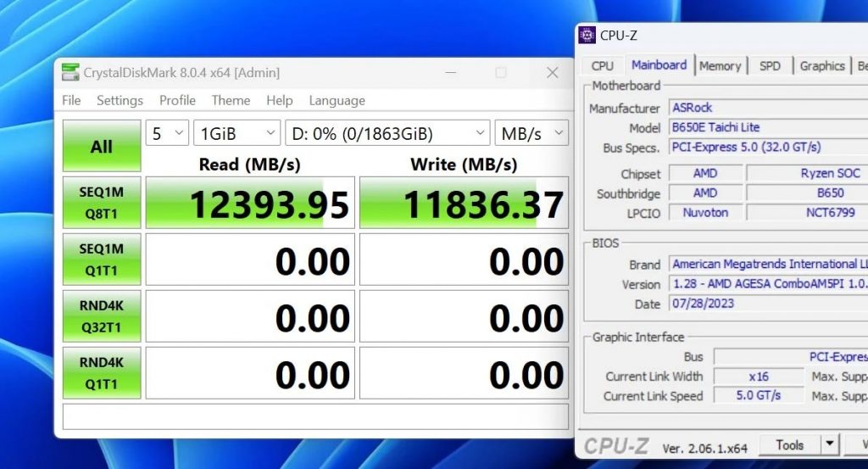868x469 pixels.
Task: Click the RND4K Q1T1 write value 0.00
Action: (x=464, y=372)
